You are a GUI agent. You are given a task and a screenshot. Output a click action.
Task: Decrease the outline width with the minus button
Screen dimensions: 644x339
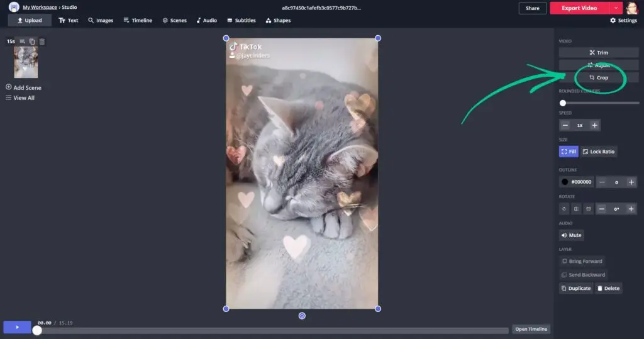[x=602, y=182]
